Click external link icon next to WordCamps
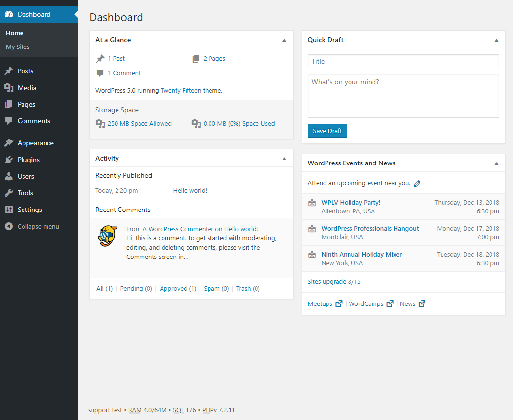The width and height of the screenshot is (513, 420). pyautogui.click(x=390, y=303)
